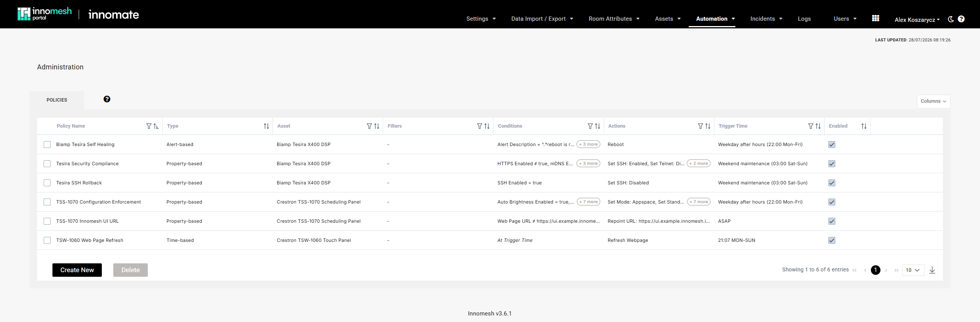Image resolution: width=980 pixels, height=322 pixels.
Task: Go to last page of entries
Action: click(897, 270)
